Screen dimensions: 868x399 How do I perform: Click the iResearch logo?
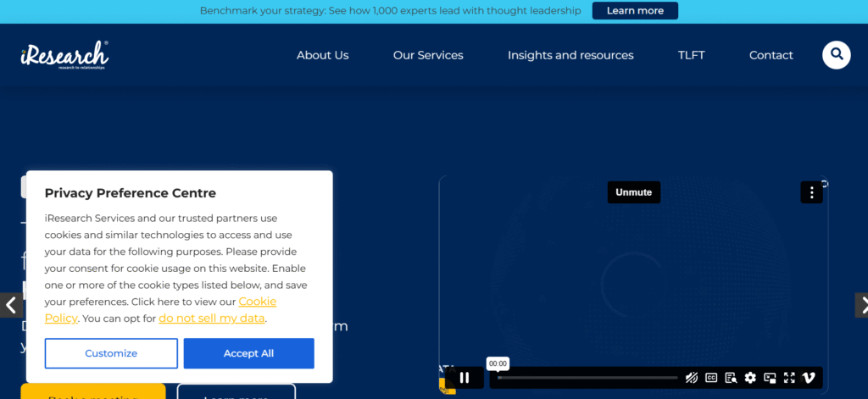(x=64, y=55)
